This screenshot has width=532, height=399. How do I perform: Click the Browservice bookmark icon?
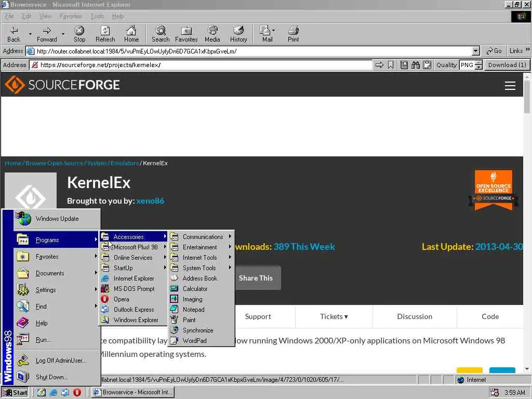[x=391, y=65]
